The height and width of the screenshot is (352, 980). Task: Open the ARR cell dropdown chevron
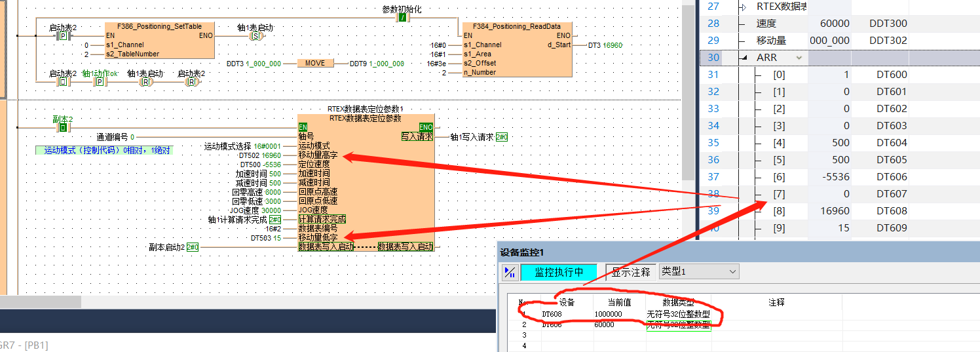pos(799,58)
